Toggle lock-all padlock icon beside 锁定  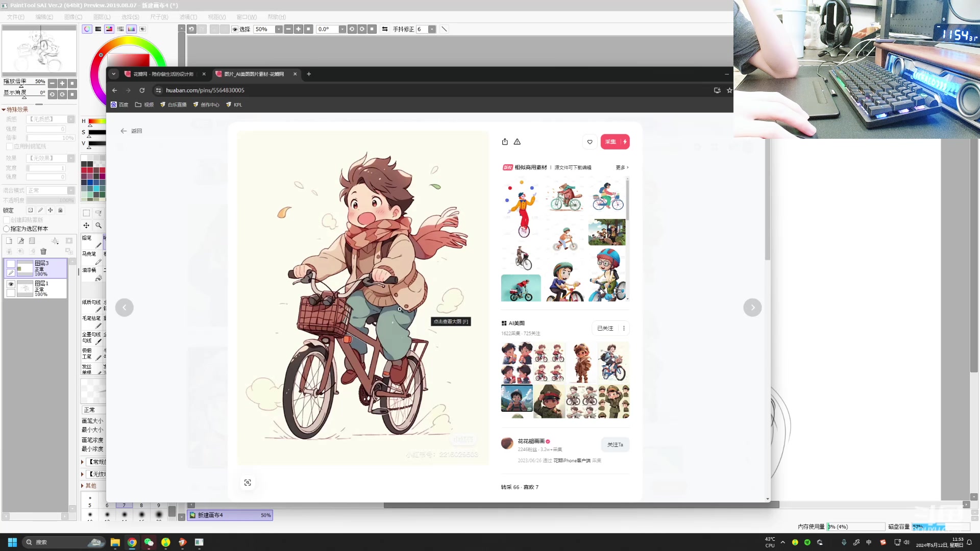[60, 210]
